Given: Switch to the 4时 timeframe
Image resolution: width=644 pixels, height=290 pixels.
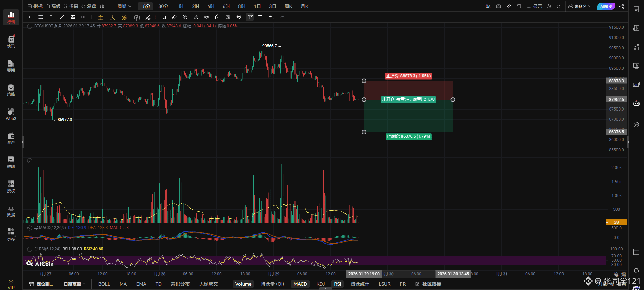Looking at the screenshot, I should click(211, 6).
